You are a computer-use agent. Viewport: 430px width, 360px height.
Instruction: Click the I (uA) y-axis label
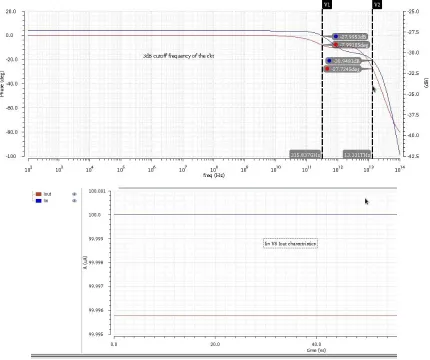[x=85, y=262]
